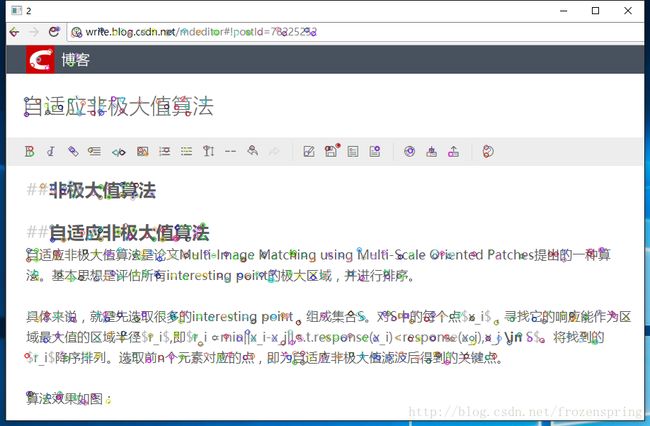Save the draft with the floppy disk icon
Viewport: 650px width, 426px height.
(331, 150)
